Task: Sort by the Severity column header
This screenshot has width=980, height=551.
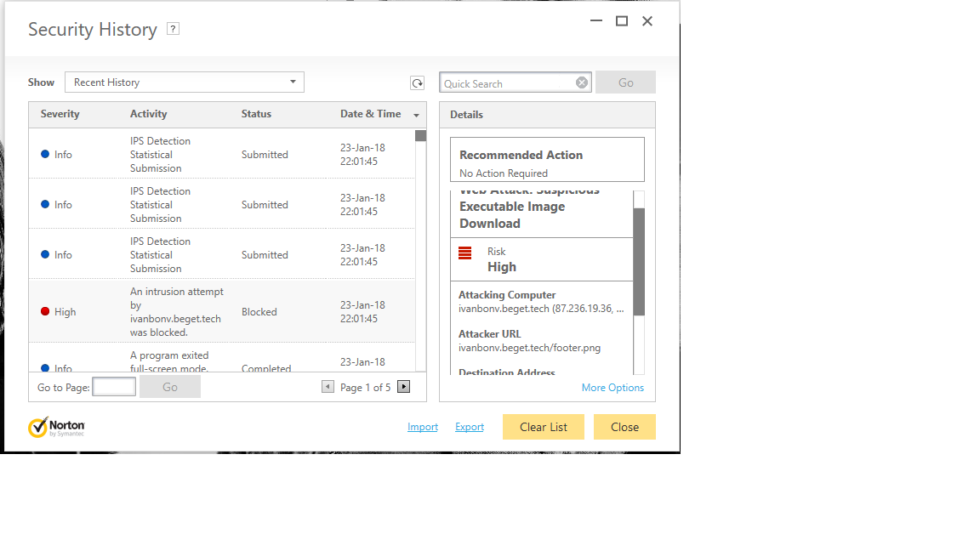Action: click(60, 114)
